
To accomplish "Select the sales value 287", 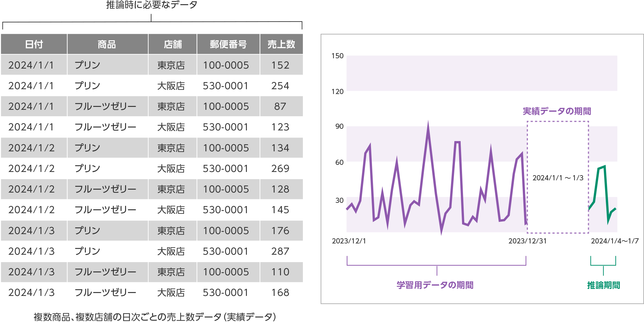I will [x=280, y=251].
